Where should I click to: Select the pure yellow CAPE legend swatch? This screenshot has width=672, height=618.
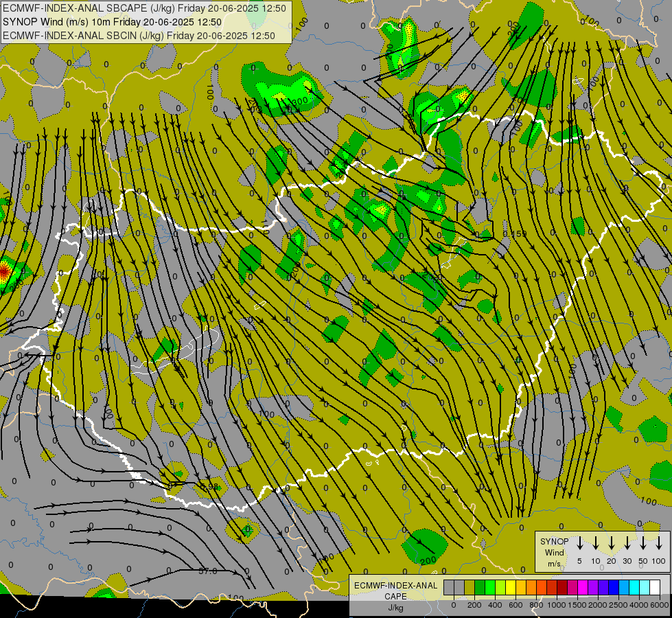point(511,587)
